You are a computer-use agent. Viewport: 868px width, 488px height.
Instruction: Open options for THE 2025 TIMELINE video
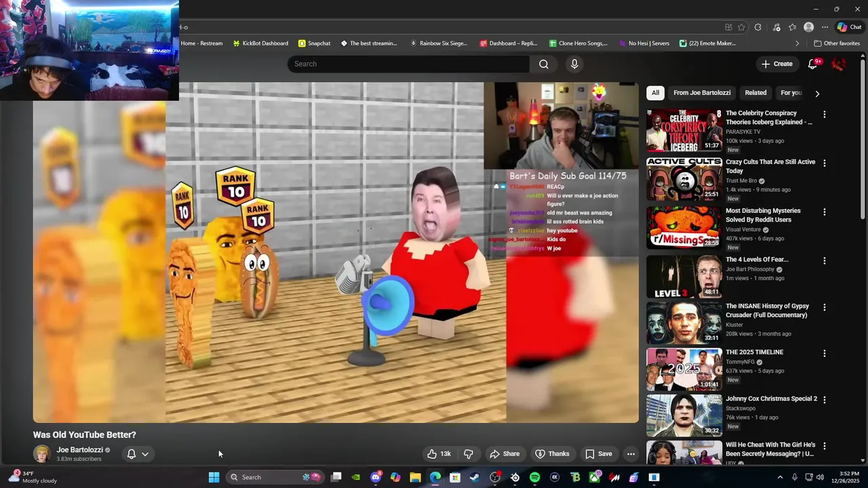(x=825, y=354)
